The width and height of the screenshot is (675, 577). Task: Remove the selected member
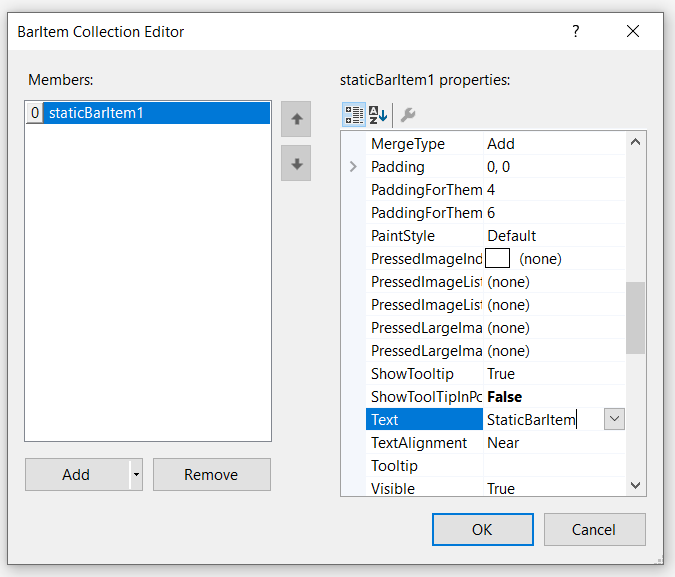(x=211, y=475)
